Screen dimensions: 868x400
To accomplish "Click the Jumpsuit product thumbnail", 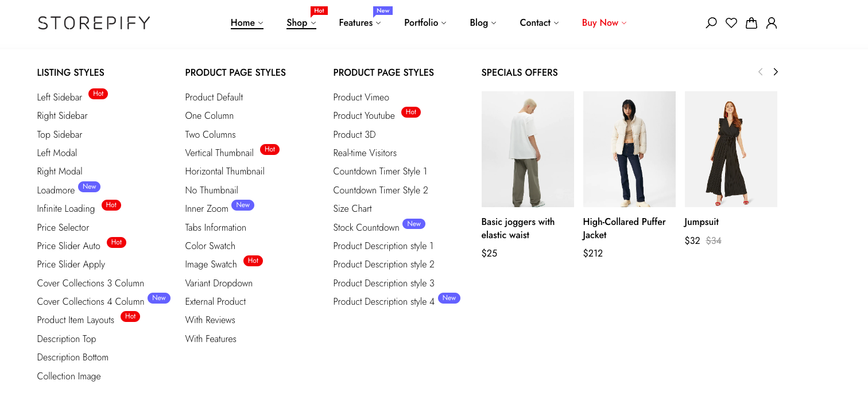I will (730, 149).
